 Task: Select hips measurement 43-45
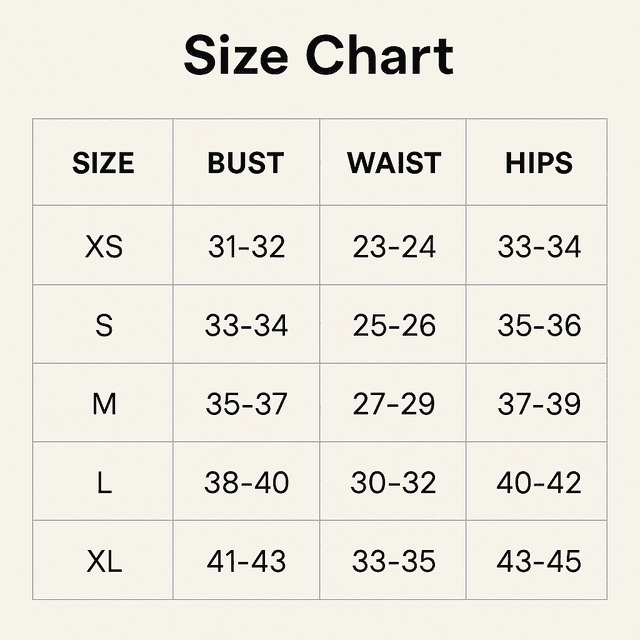(x=539, y=561)
